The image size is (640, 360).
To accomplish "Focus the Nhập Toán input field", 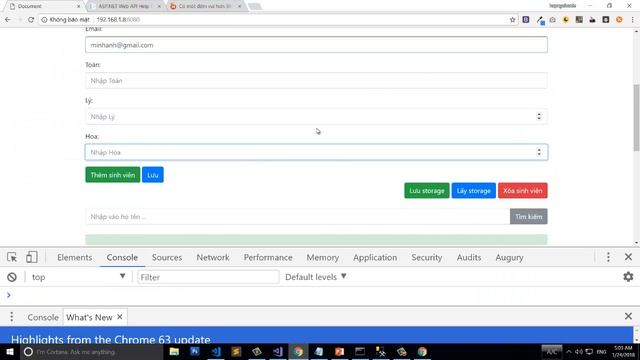I will (x=316, y=80).
